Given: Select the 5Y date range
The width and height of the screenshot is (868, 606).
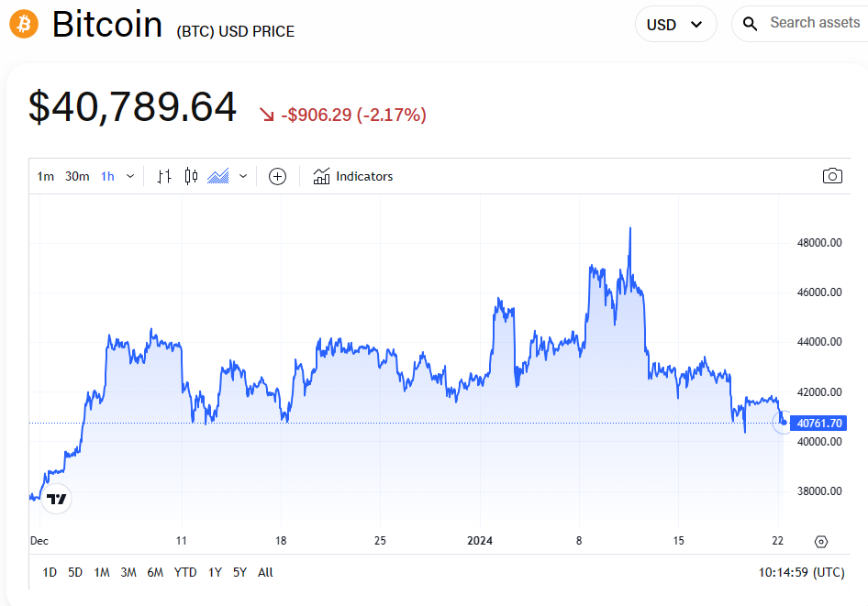Looking at the screenshot, I should (x=239, y=572).
